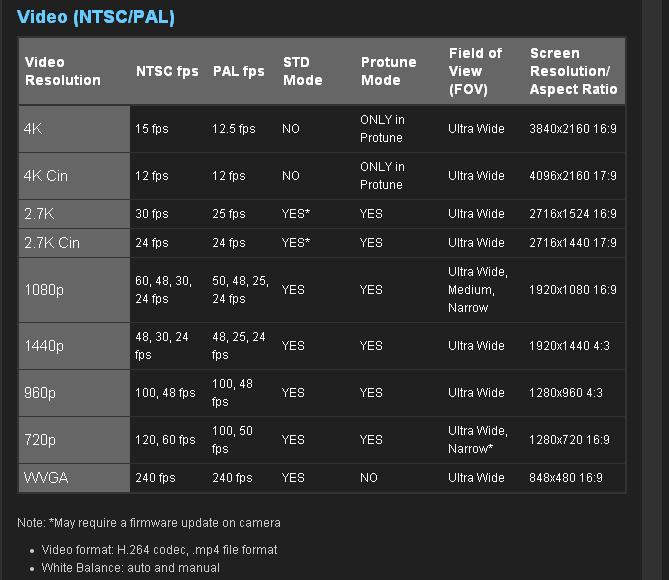Select the Protune Mode column header
The width and height of the screenshot is (669, 580).
click(388, 71)
